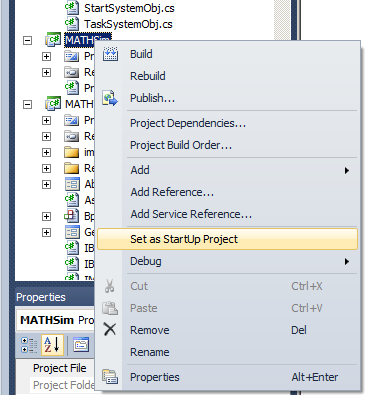
Task: Expand the first folder under second project
Action: pos(46,153)
